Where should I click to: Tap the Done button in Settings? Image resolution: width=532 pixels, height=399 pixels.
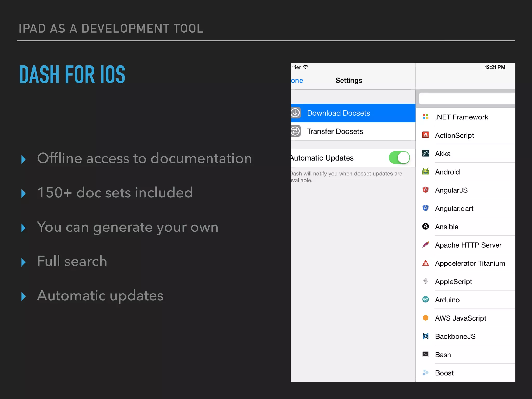(x=297, y=81)
